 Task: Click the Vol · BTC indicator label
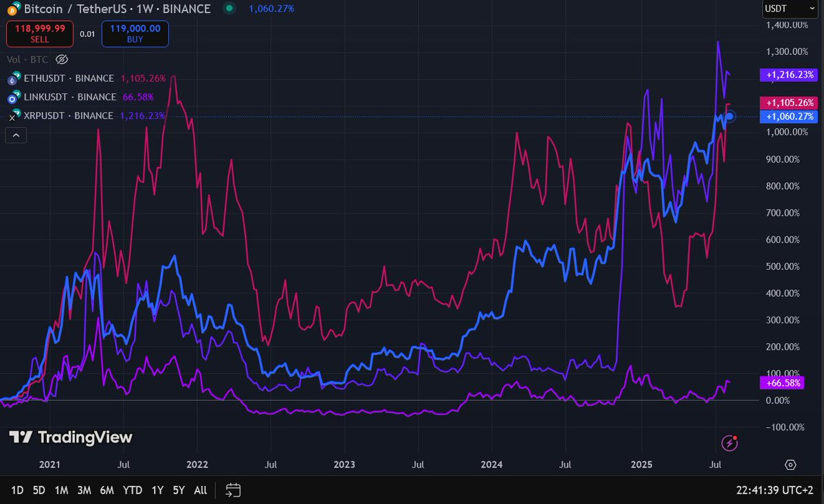pos(27,59)
